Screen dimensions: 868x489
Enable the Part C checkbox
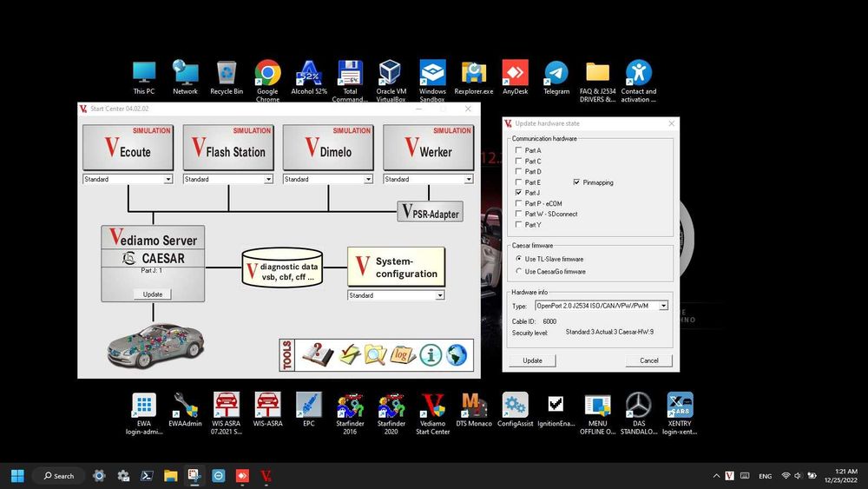tap(519, 161)
